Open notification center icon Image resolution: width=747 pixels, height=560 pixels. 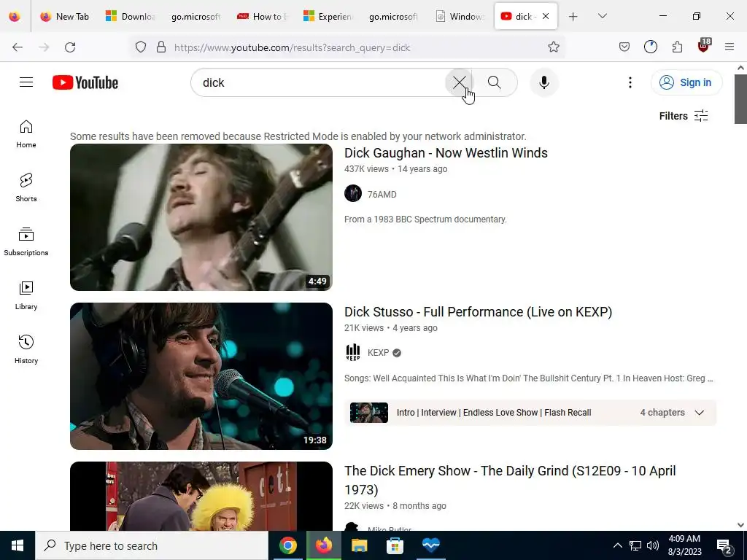click(x=724, y=546)
